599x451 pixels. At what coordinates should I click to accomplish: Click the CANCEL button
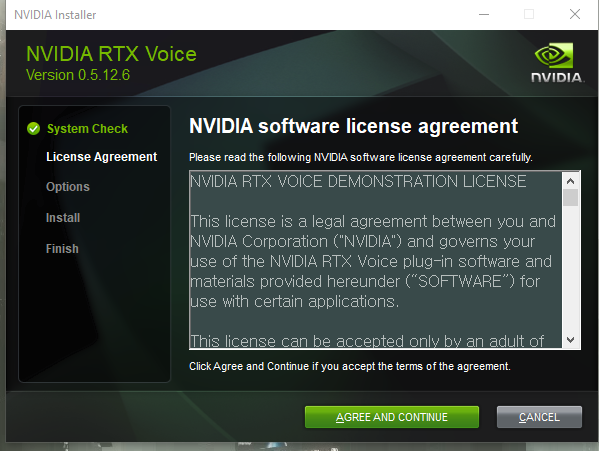click(x=539, y=417)
